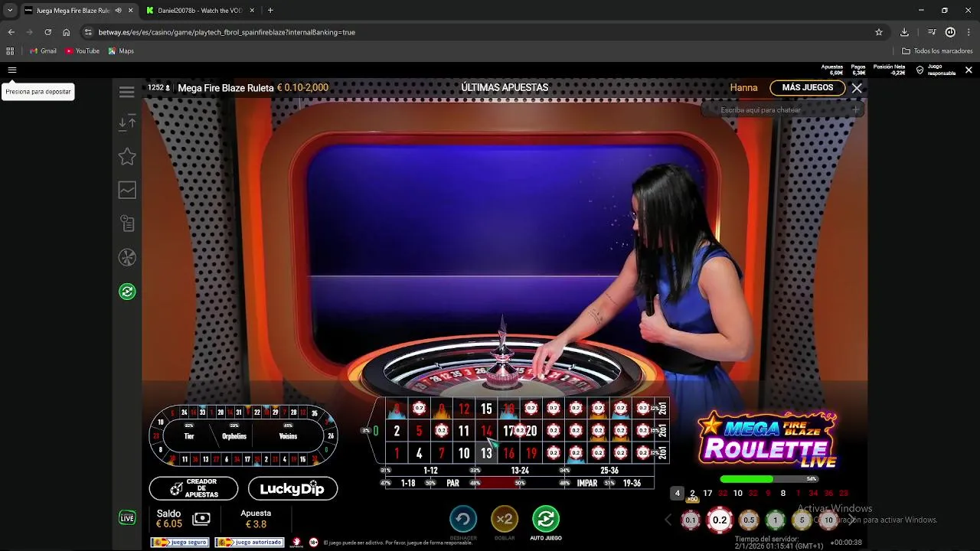Select the 10 chip

click(x=828, y=520)
